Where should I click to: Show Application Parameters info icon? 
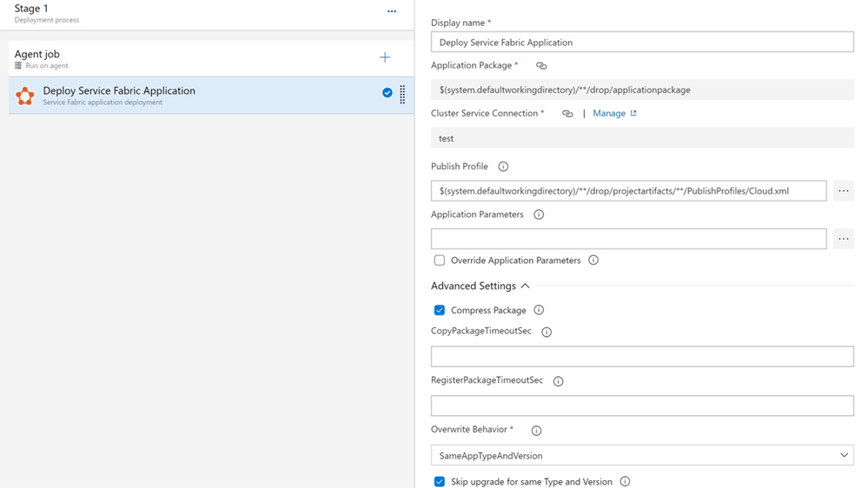[539, 214]
